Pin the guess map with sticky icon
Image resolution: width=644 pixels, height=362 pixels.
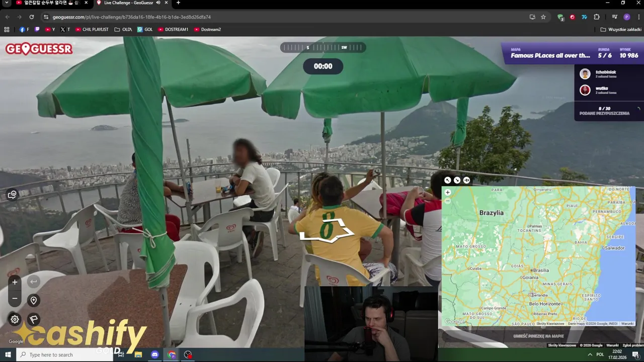(466, 180)
